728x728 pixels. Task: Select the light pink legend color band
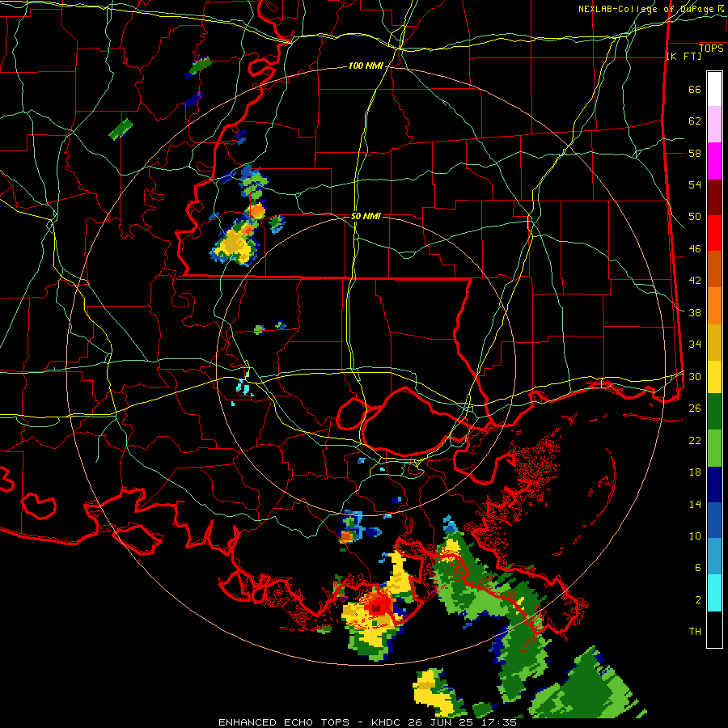[x=714, y=124]
